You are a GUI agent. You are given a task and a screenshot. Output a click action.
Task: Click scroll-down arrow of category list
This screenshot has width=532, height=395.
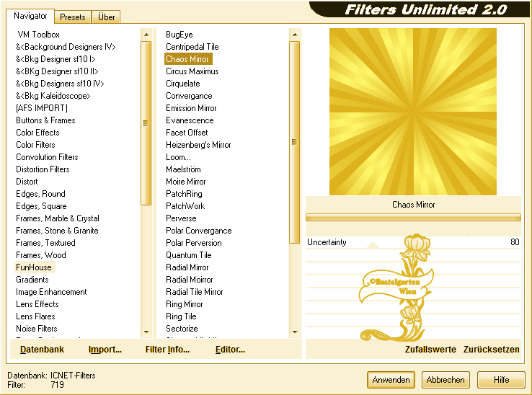point(146,332)
